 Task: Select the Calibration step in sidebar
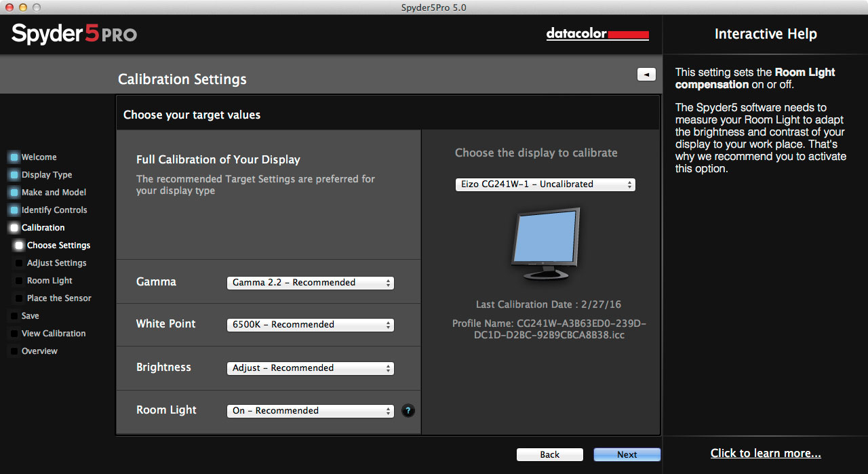[x=43, y=228]
